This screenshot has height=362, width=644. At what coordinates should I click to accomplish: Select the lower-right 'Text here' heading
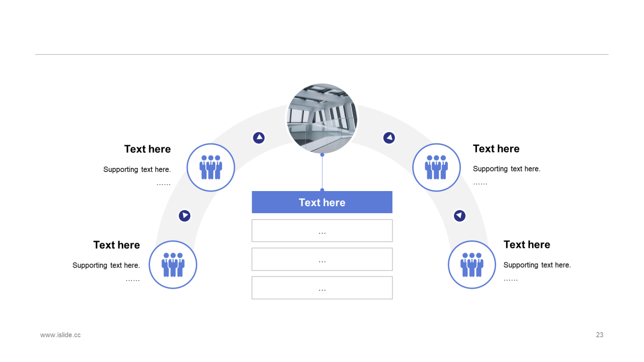click(527, 245)
